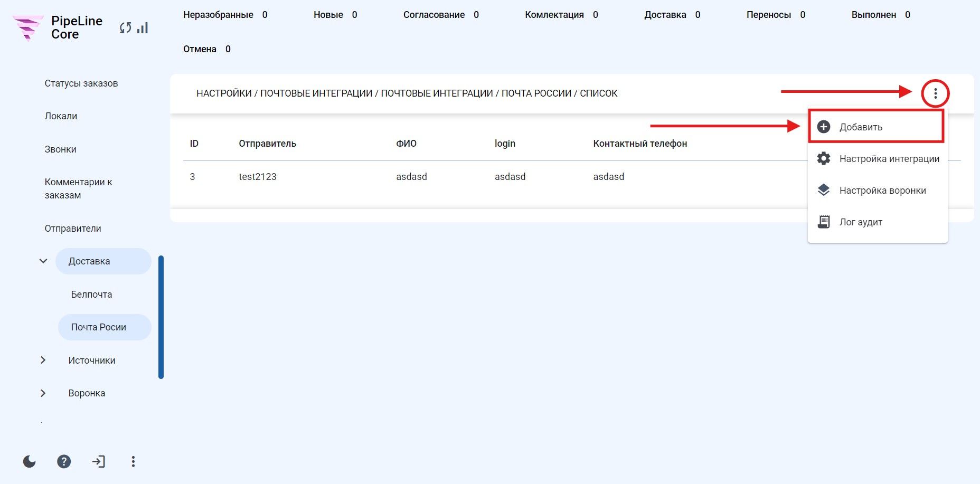Image resolution: width=980 pixels, height=484 pixels.
Task: Collapse the Доставка section chevron
Action: (x=43, y=261)
